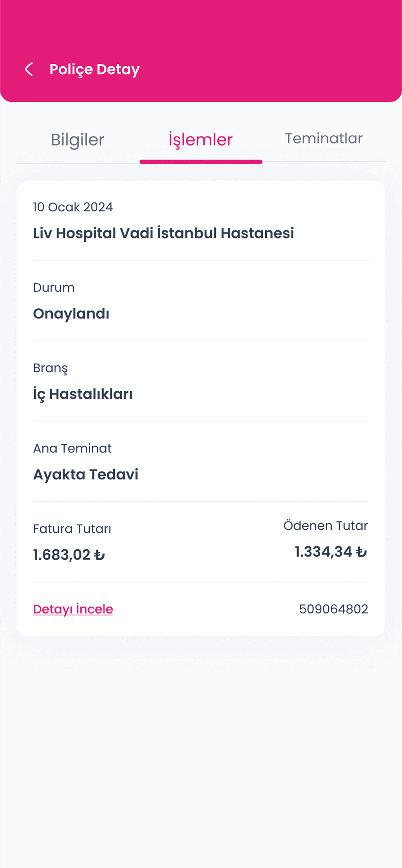Tap the back arrow in header
Image resolution: width=402 pixels, height=868 pixels.
[x=29, y=69]
